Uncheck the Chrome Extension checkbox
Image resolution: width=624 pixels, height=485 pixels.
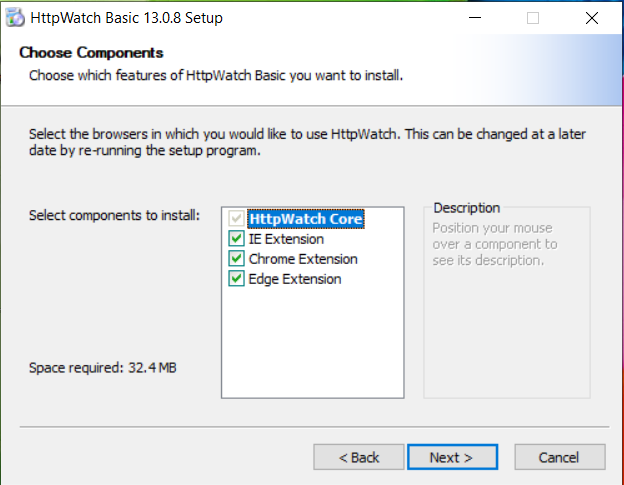[x=236, y=259]
